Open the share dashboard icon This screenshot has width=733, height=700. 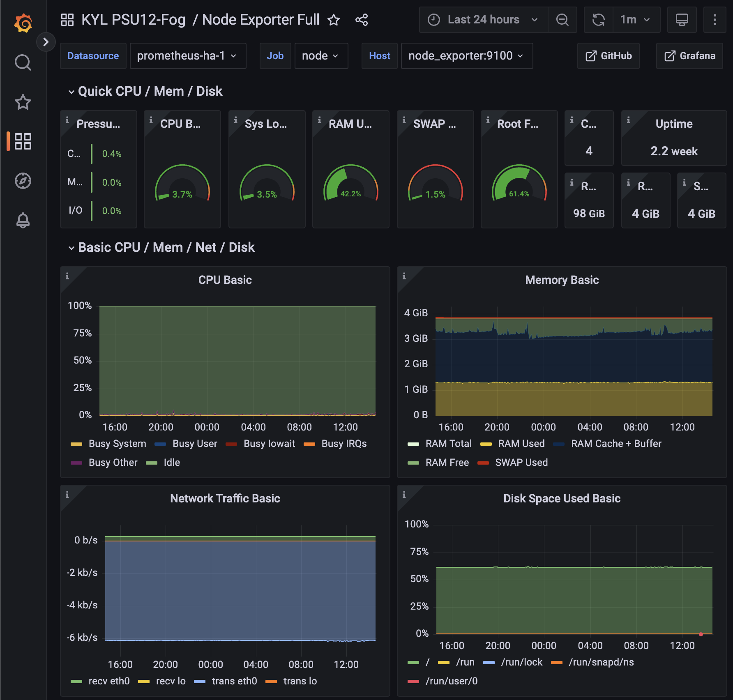361,20
